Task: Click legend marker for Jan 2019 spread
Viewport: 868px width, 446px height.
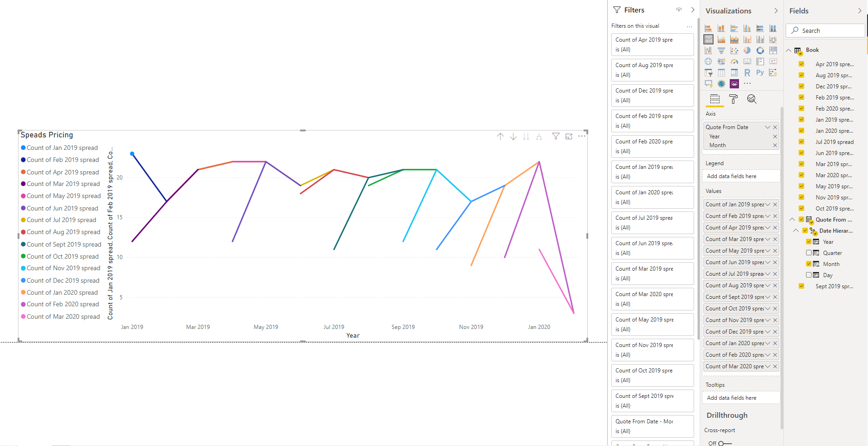Action: [x=23, y=148]
